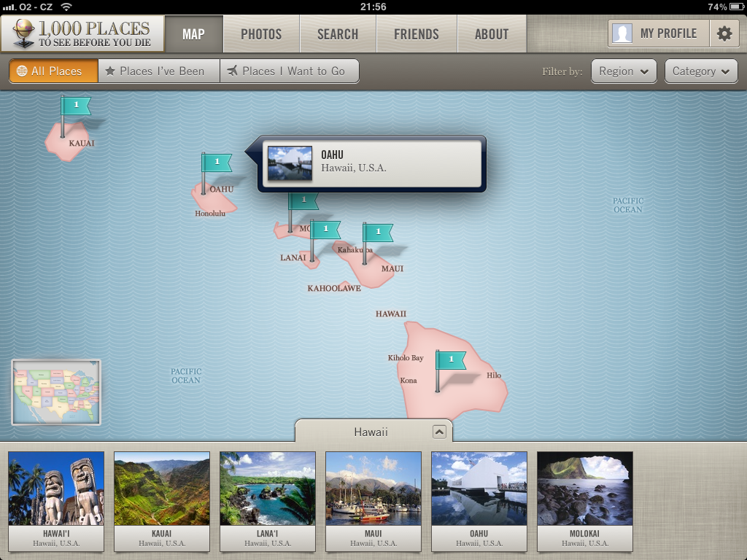Open the USA overview minimap
The height and width of the screenshot is (560, 747).
pos(56,392)
